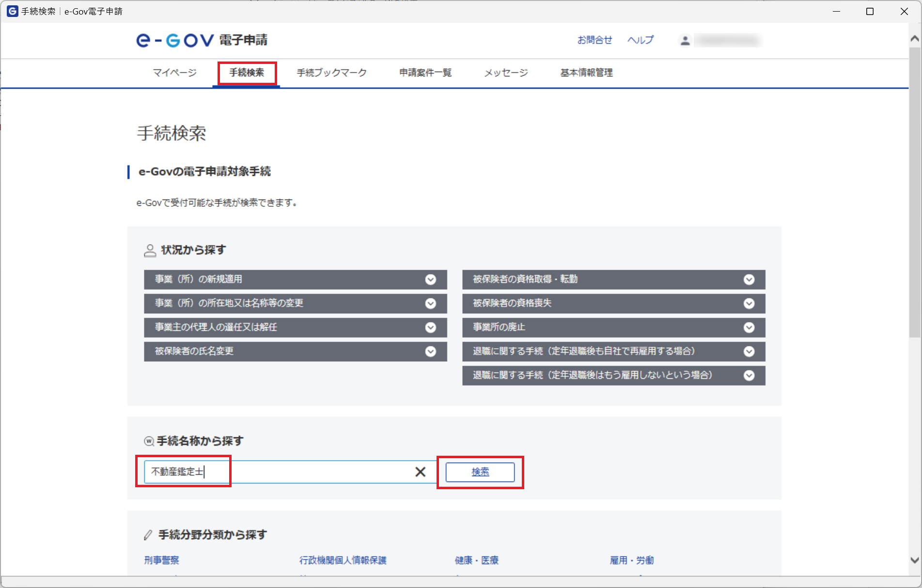Click chevron on 事業主の代理人の選任又は解任 row
The image size is (922, 588).
pos(430,327)
